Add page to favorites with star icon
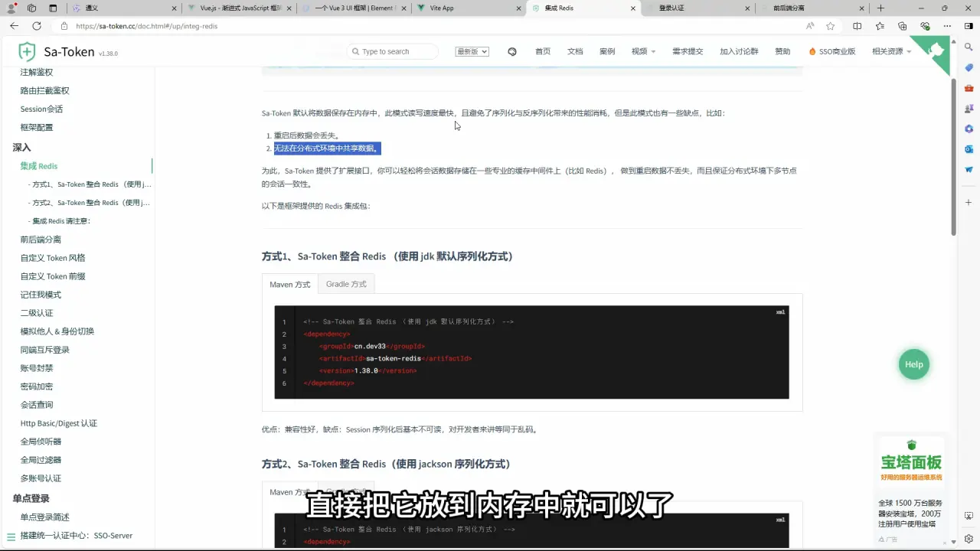The image size is (980, 551). [x=831, y=25]
